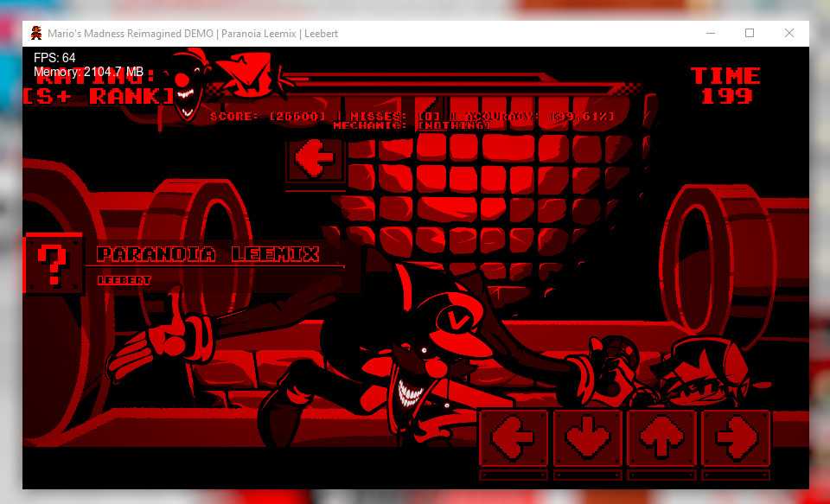Screen dimensions: 830x504
Task: Click the "MECHANIC" status text
Action: (412, 125)
